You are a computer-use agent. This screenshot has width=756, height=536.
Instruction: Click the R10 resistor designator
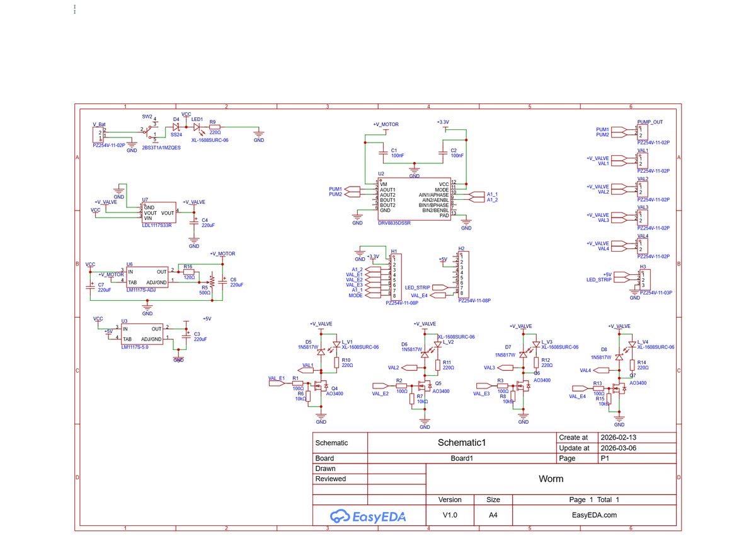pyautogui.click(x=346, y=359)
